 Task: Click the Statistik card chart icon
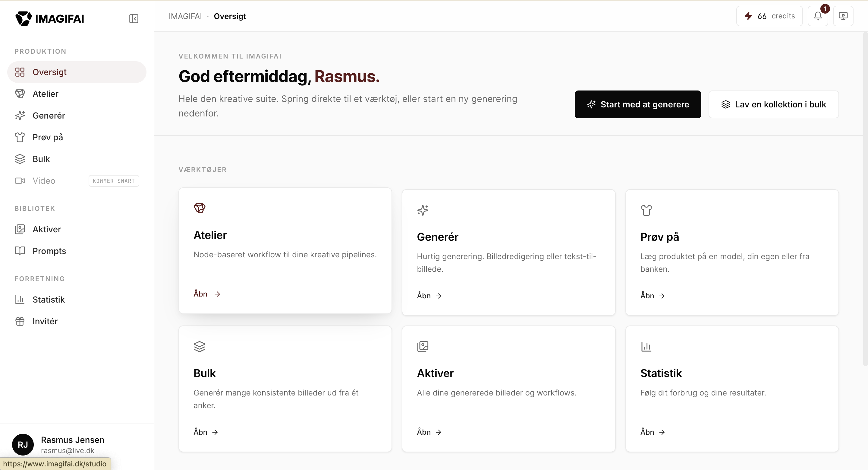646,346
